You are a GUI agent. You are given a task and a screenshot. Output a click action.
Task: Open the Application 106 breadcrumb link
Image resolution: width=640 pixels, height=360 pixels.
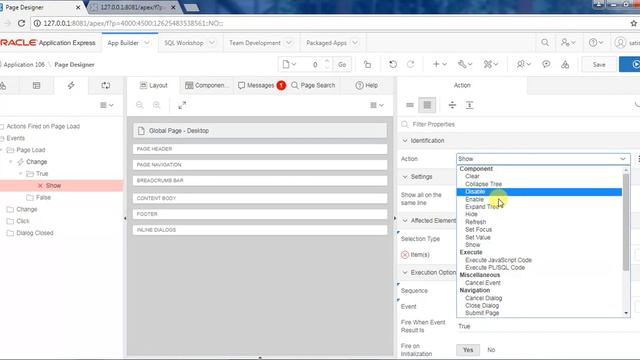[x=24, y=64]
